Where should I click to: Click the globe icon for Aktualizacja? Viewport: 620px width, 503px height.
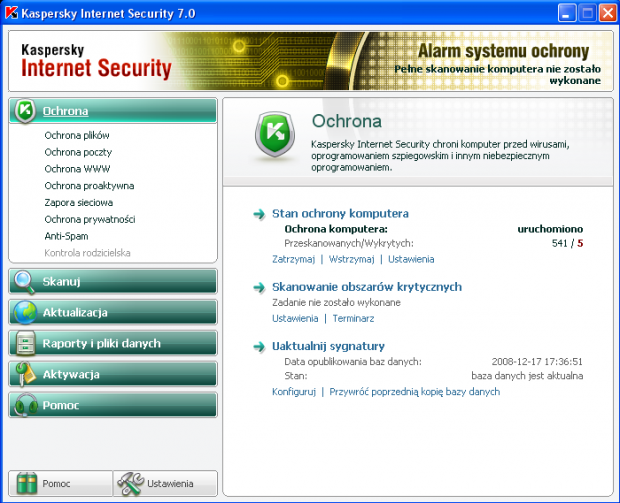point(25,312)
